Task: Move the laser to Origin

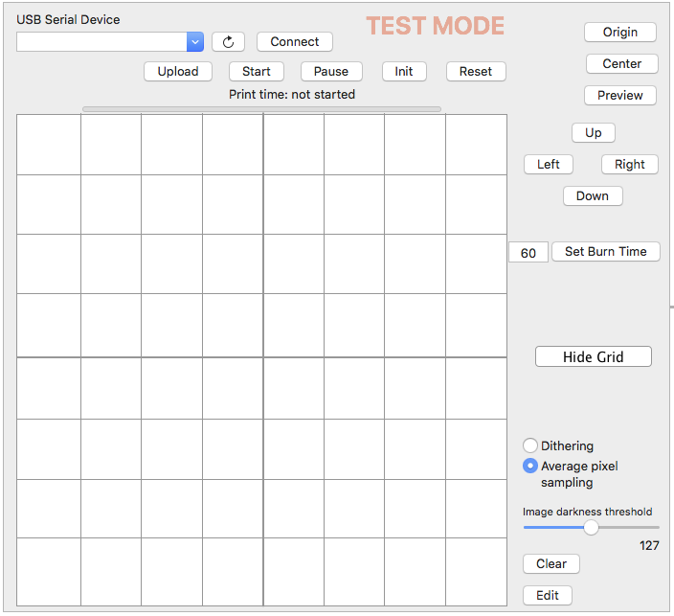Action: [619, 33]
